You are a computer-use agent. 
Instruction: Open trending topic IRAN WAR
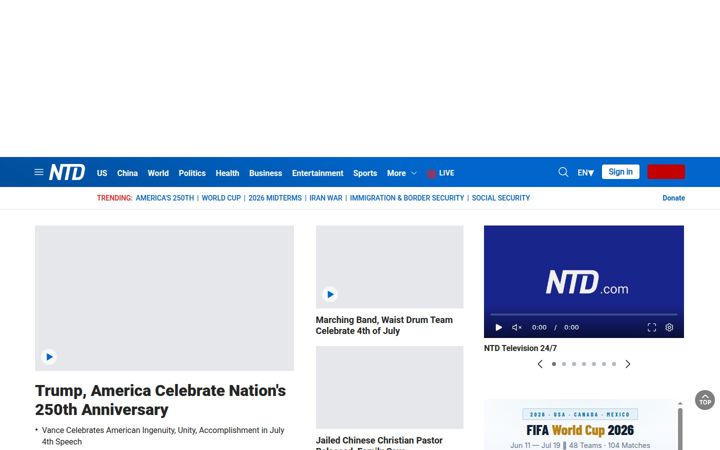pos(326,198)
